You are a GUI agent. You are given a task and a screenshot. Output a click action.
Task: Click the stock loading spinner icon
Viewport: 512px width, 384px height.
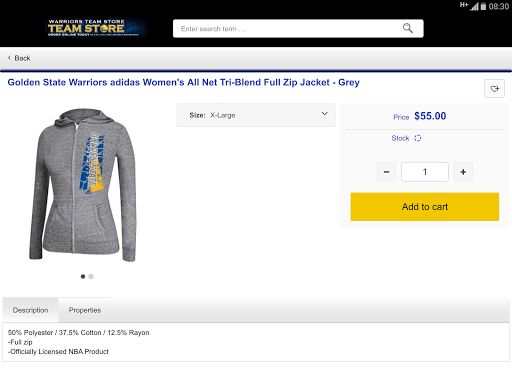418,138
